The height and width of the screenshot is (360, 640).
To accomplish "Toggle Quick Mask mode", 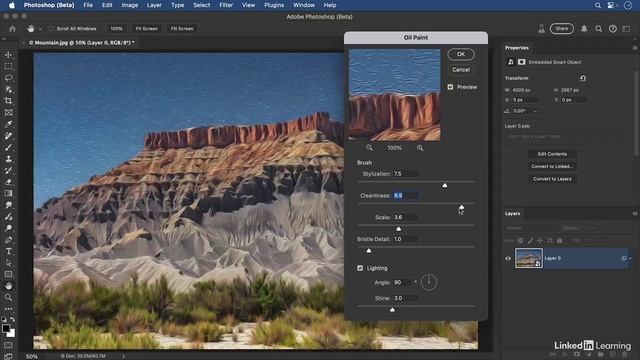I will point(8,345).
